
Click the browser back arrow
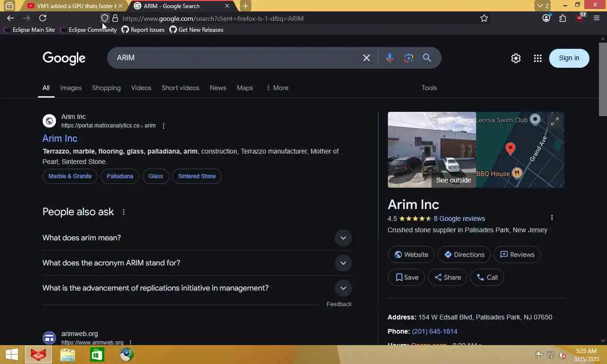tap(10, 18)
